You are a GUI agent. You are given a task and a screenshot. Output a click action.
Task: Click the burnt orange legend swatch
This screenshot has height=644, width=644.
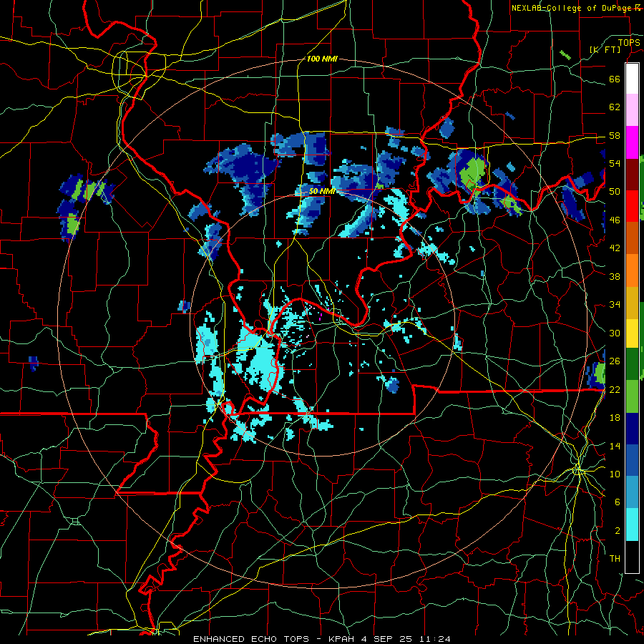point(632,238)
